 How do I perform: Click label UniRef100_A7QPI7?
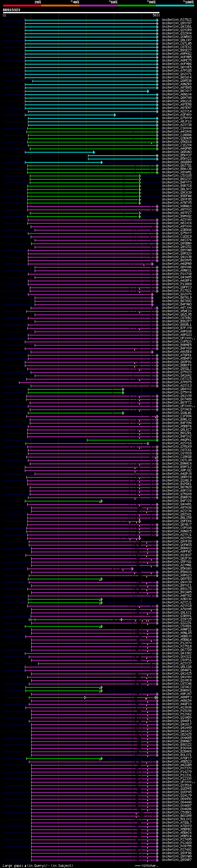click(177, 758)
